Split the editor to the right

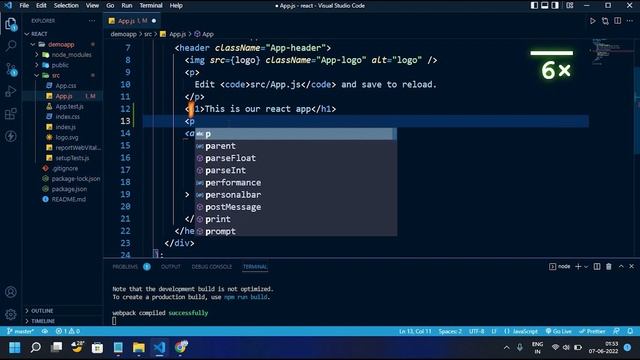tap(618, 21)
